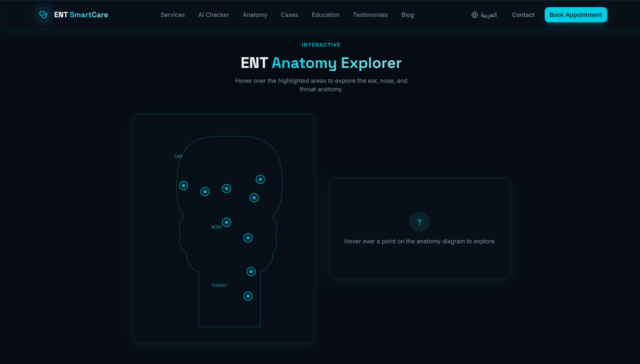Click the hotspot beside the NOSE label
Image resolution: width=640 pixels, height=364 pixels.
[x=227, y=222]
